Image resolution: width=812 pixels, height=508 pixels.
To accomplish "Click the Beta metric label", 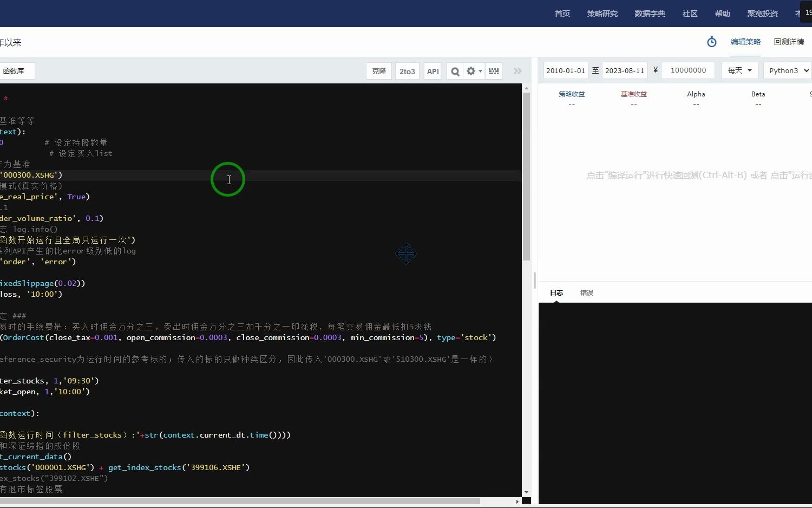I will pyautogui.click(x=758, y=94).
